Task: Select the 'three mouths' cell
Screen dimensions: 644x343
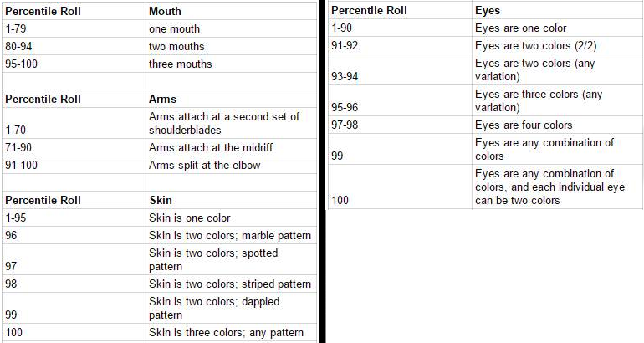Action: pyautogui.click(x=231, y=64)
